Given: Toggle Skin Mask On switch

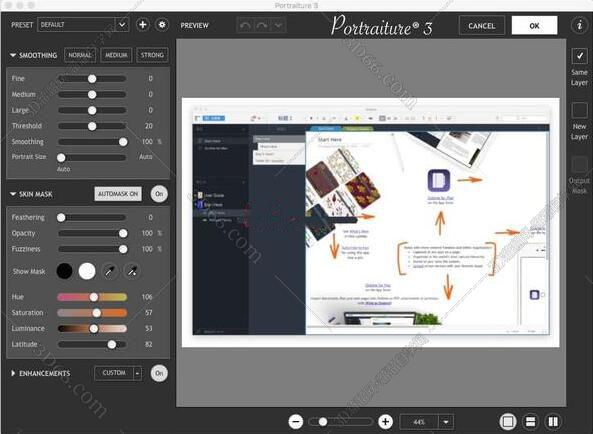Looking at the screenshot, I should (159, 194).
